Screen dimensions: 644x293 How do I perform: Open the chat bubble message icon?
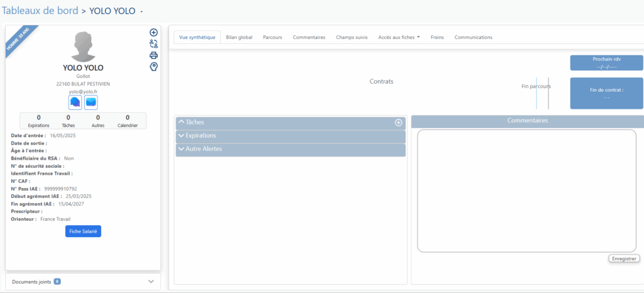pos(75,102)
